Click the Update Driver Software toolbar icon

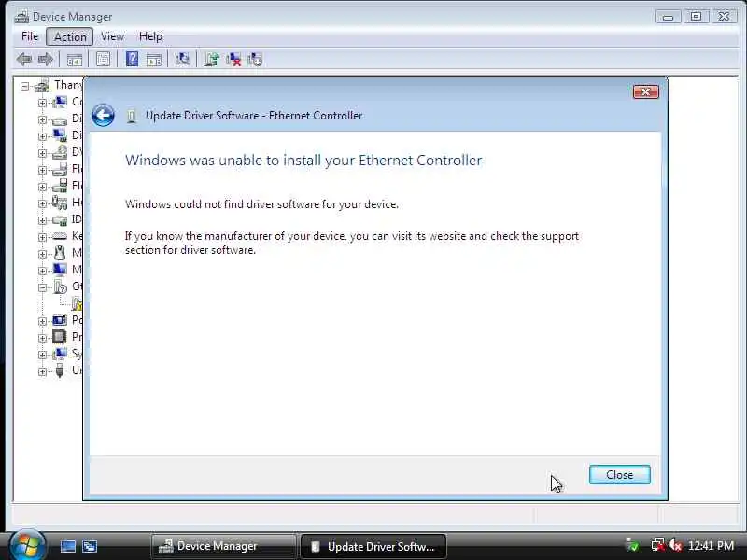[x=212, y=59]
